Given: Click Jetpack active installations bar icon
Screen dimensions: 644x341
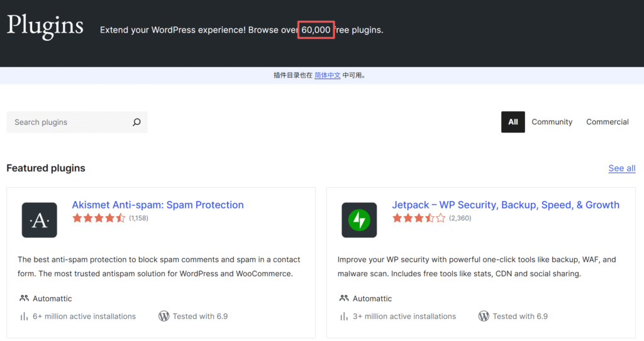Looking at the screenshot, I should (x=344, y=317).
